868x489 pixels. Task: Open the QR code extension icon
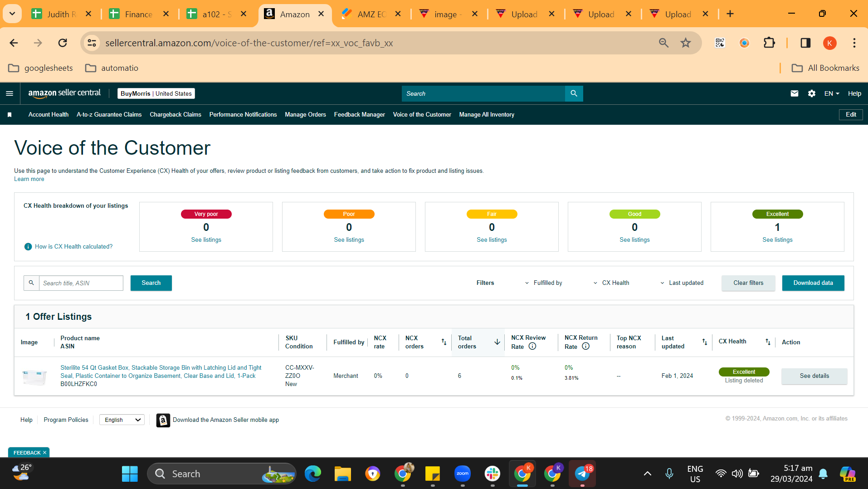pyautogui.click(x=720, y=43)
